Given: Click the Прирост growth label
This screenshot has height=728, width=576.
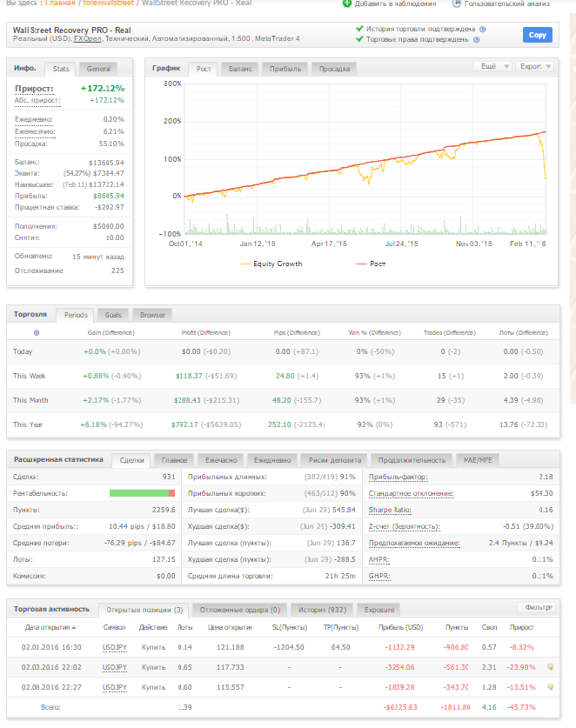Looking at the screenshot, I should tap(34, 88).
